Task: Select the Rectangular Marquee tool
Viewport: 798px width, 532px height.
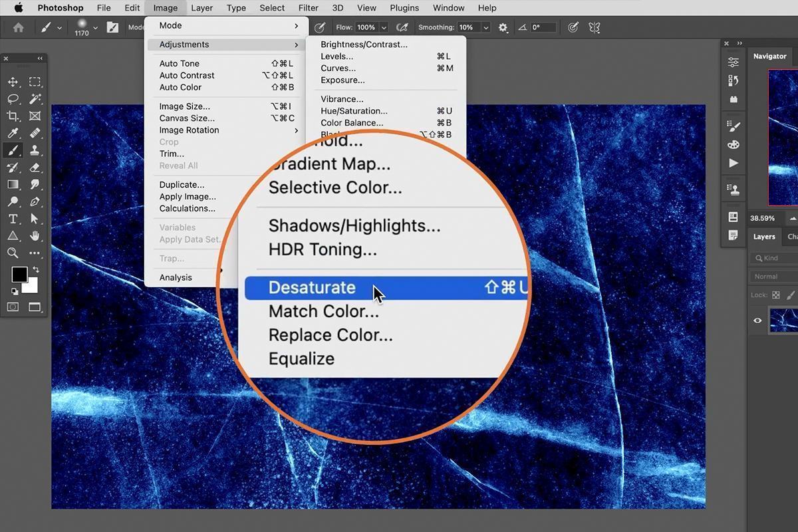Action: pyautogui.click(x=35, y=82)
